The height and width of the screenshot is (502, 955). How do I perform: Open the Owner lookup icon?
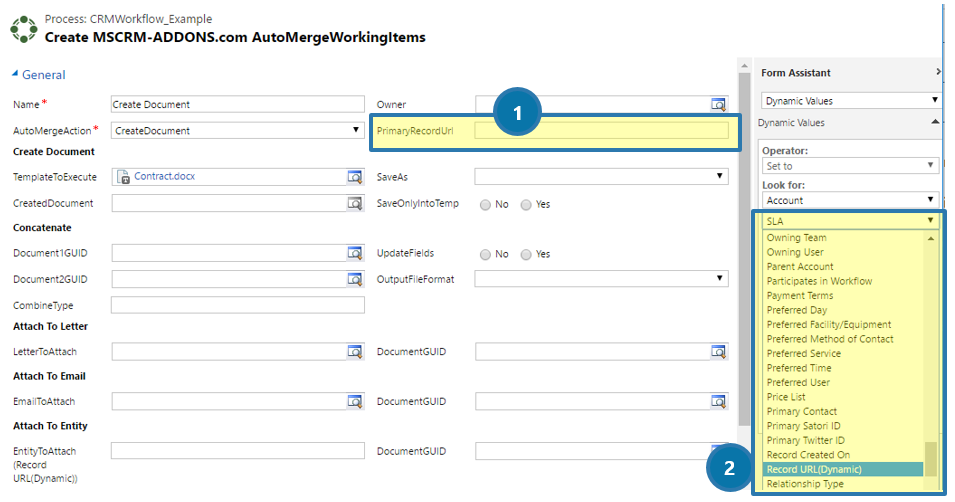(x=719, y=105)
